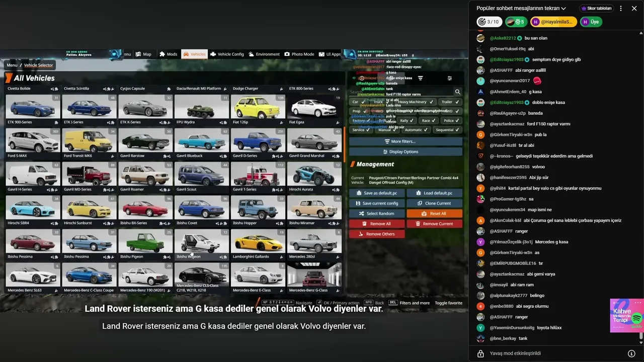Click the Vehicle Selector breadcrumb
This screenshot has height=362, width=644.
(x=39, y=65)
